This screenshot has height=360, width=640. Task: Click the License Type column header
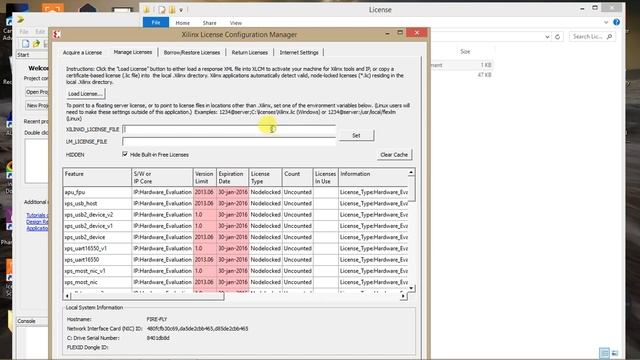point(265,178)
